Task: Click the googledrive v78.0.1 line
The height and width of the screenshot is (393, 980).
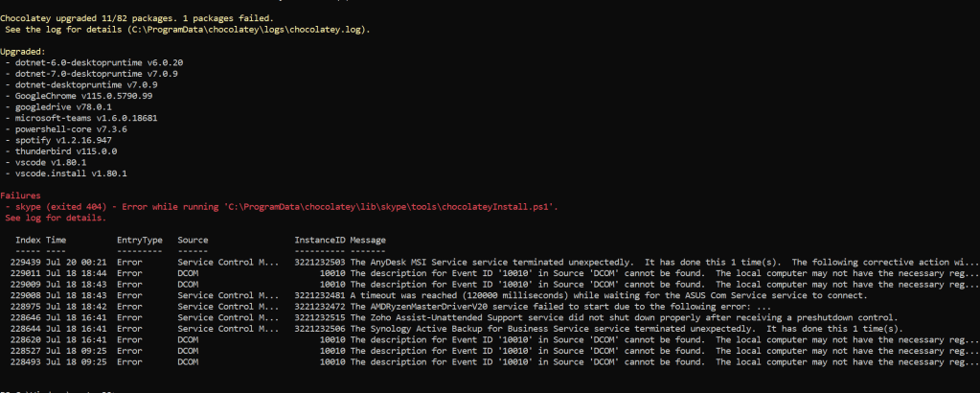Action: pos(58,107)
